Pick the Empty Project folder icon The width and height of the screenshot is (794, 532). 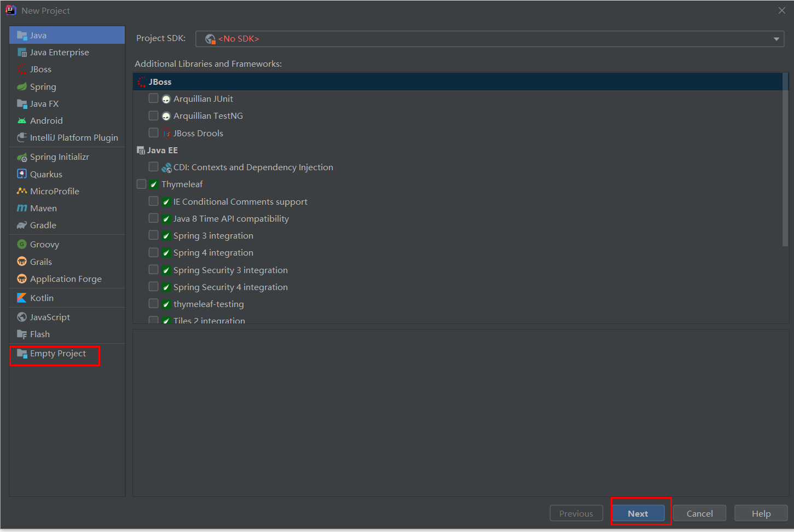(x=22, y=354)
